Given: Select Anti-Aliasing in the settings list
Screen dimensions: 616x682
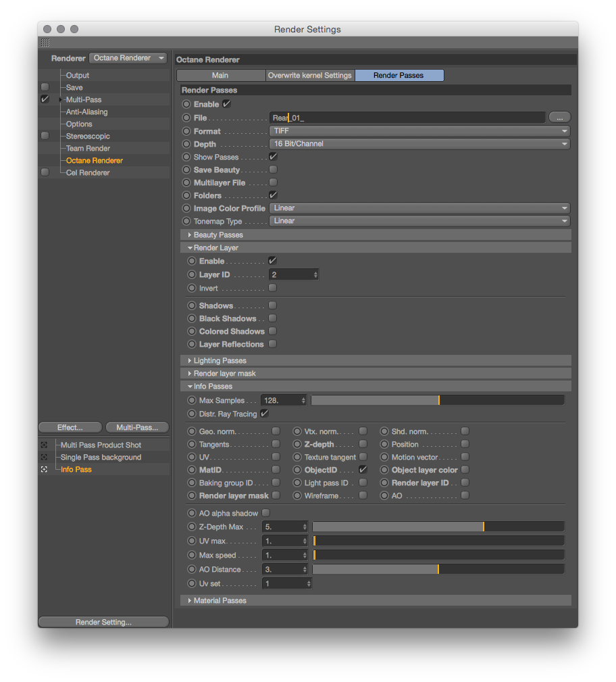Looking at the screenshot, I should coord(86,112).
